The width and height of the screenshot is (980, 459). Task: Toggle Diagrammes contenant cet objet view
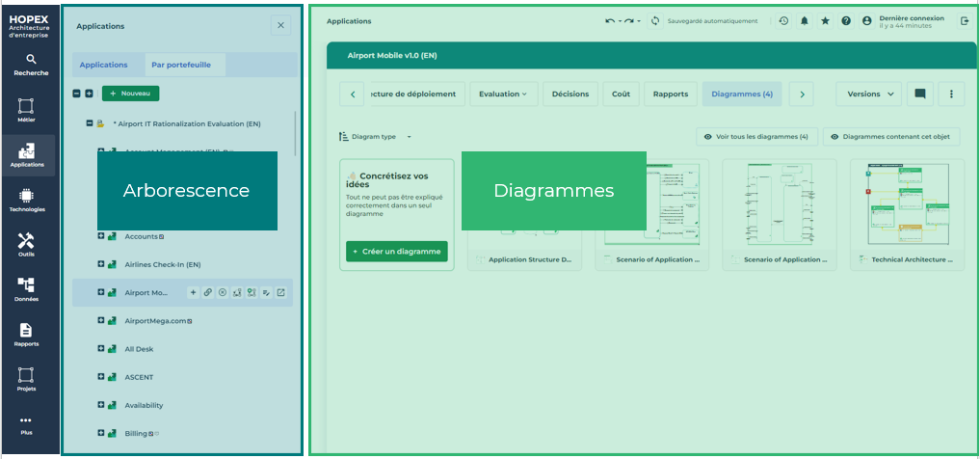tap(890, 137)
